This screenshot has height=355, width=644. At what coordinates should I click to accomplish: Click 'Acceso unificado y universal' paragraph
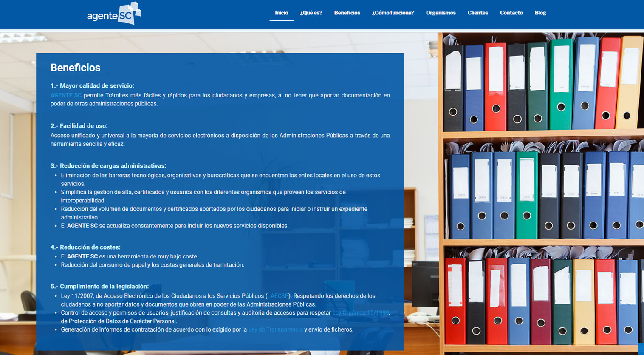pyautogui.click(x=220, y=139)
